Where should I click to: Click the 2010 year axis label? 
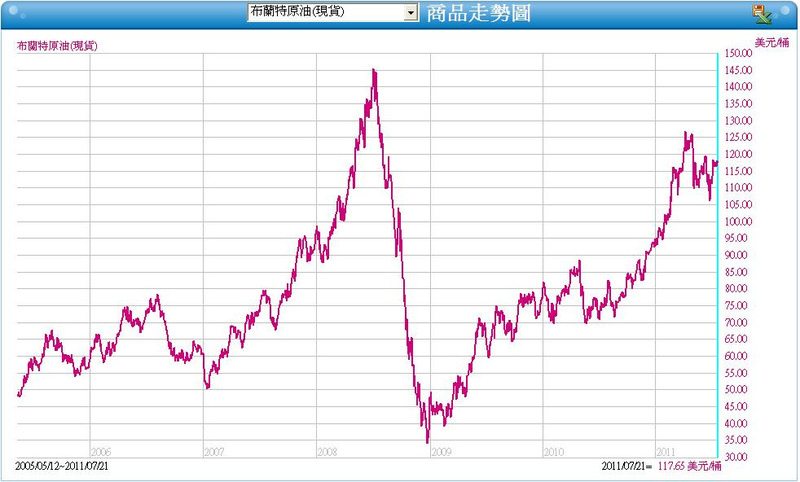pos(554,452)
